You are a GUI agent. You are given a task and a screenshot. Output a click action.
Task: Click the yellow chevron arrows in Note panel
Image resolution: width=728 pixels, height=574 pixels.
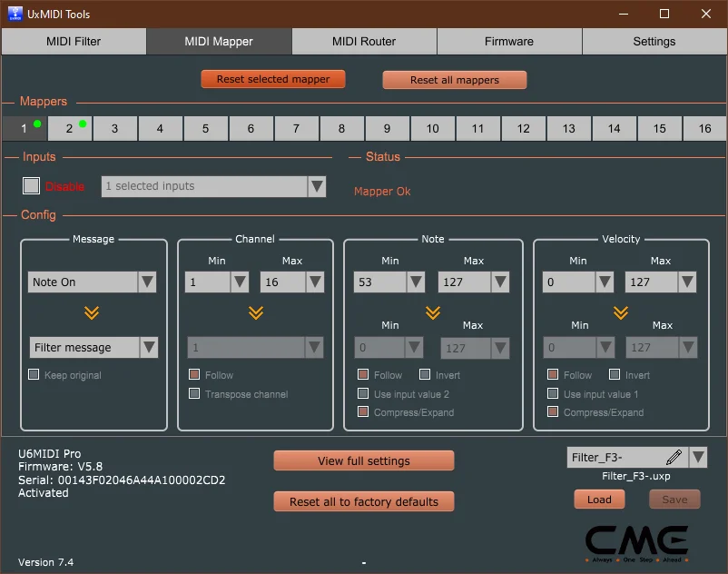433,314
